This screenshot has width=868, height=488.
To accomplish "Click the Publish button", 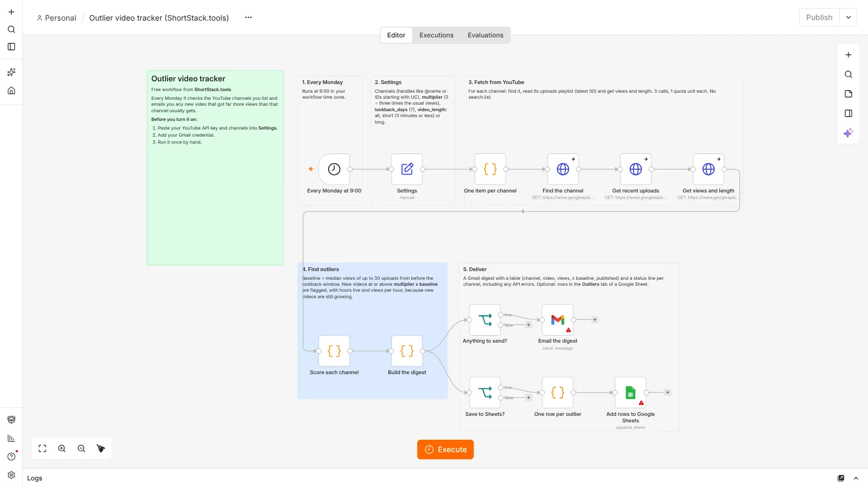I will click(819, 17).
